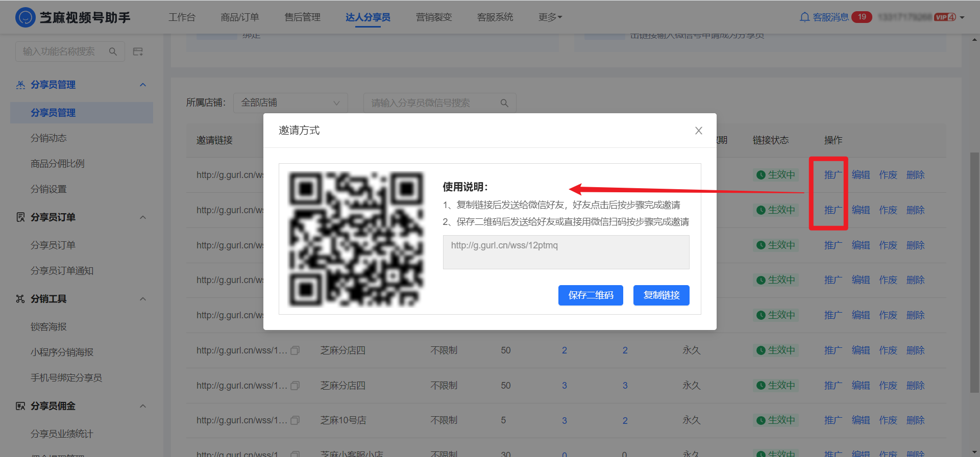Click the sidebar layout toggle icon beside the search box
Image resolution: width=980 pixels, height=457 pixels.
coord(138,52)
